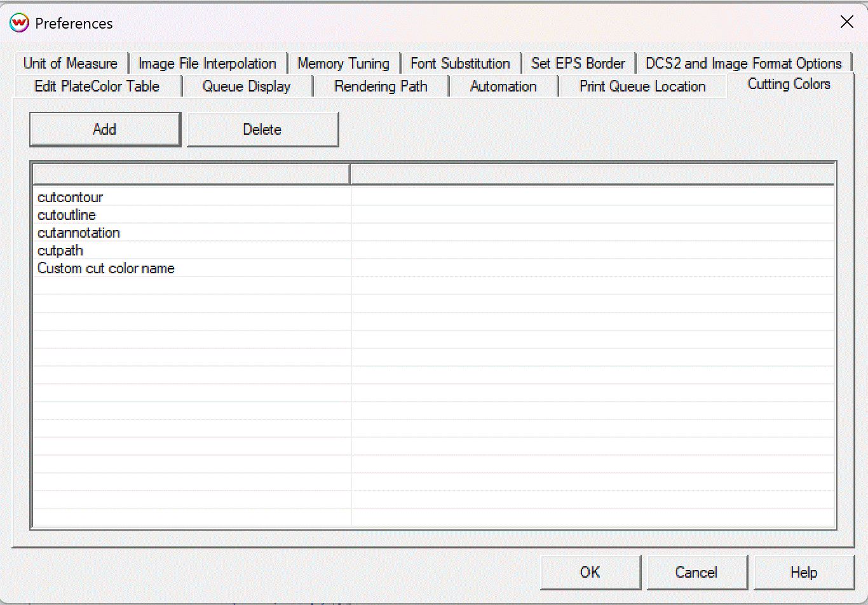Open the Automation tab
This screenshot has width=868, height=605.
click(x=503, y=86)
